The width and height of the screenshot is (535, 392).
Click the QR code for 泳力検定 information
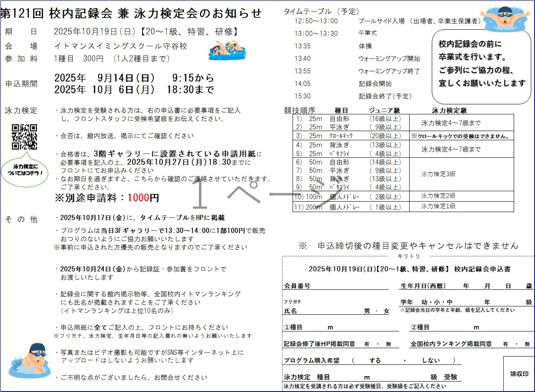click(24, 137)
